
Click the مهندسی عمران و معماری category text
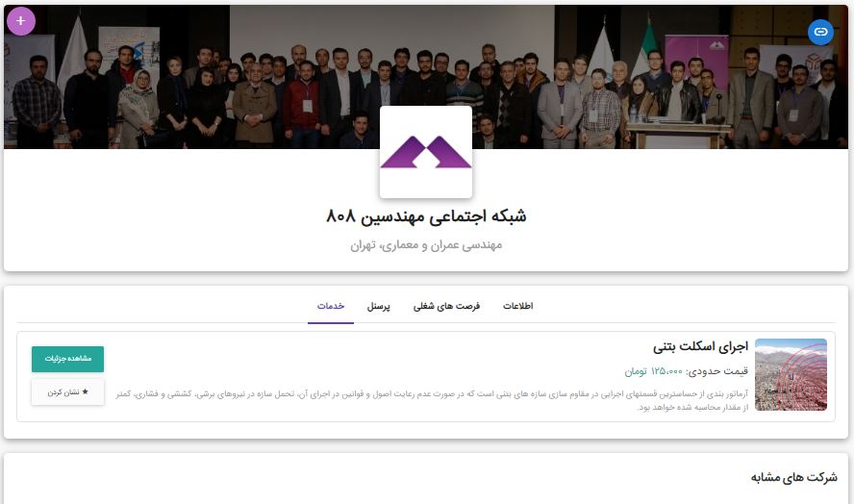pyautogui.click(x=440, y=245)
